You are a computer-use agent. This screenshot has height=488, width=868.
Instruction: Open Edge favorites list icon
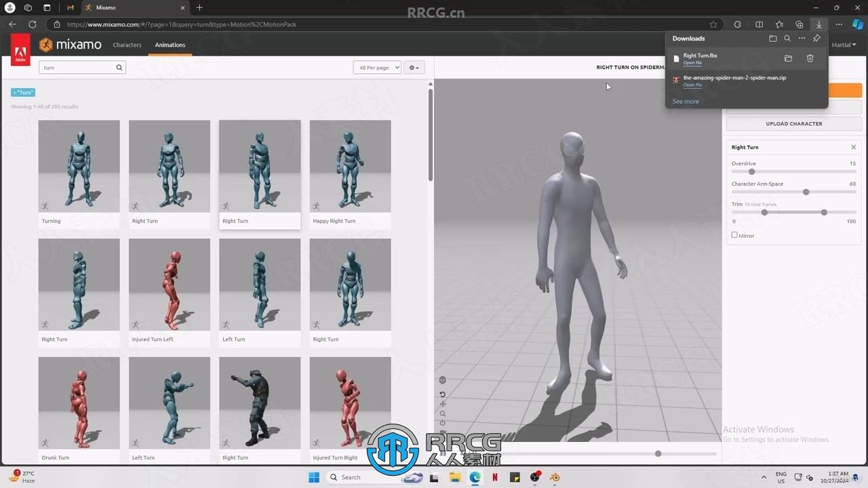[779, 24]
